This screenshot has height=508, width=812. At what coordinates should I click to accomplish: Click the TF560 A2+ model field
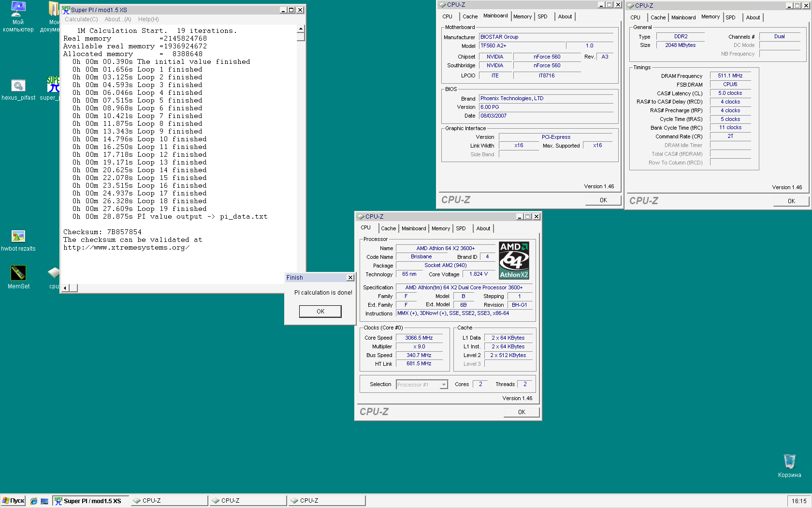click(x=522, y=46)
